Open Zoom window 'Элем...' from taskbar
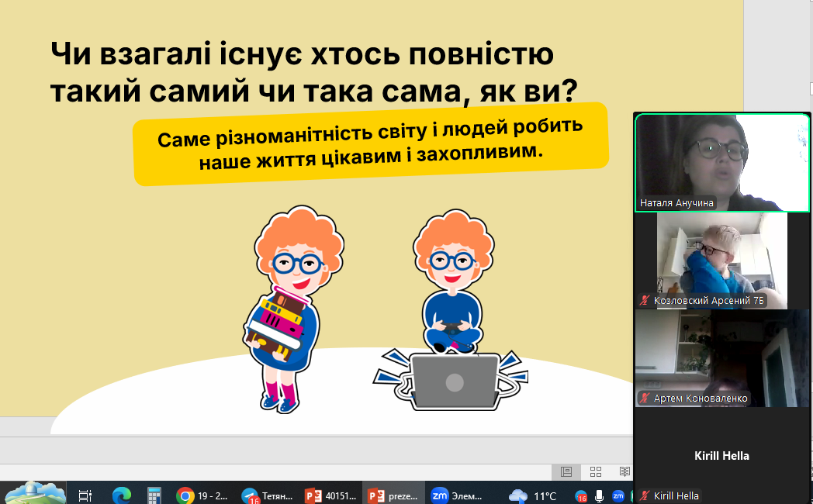 click(x=458, y=495)
